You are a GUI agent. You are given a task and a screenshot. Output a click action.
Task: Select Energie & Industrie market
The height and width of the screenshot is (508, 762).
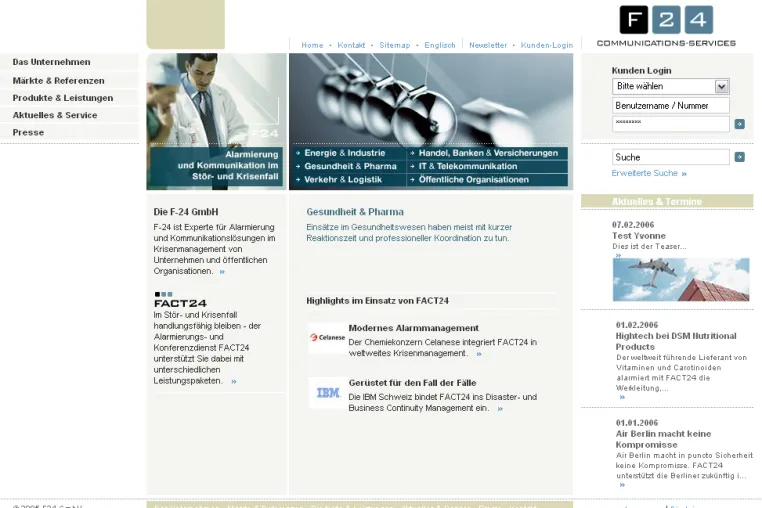(x=345, y=153)
